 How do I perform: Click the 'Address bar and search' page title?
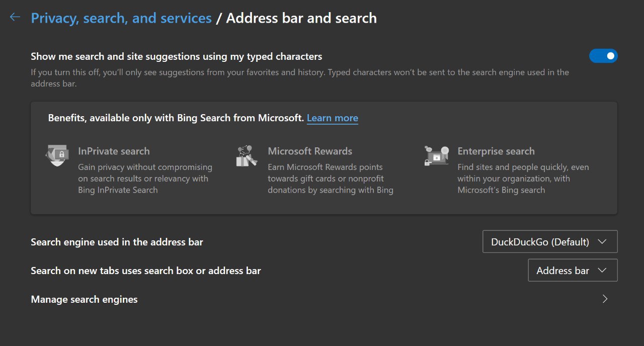301,18
